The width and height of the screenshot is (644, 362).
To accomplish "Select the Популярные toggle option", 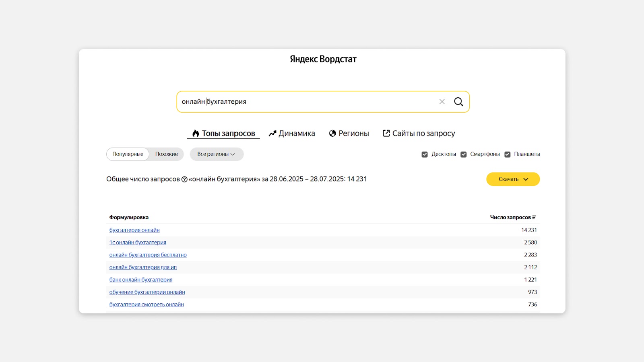I will pyautogui.click(x=128, y=154).
